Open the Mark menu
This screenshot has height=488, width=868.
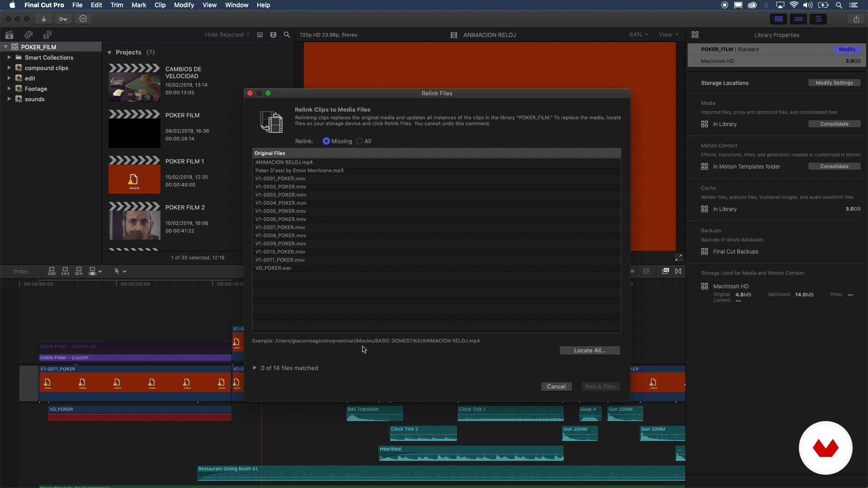pos(139,5)
